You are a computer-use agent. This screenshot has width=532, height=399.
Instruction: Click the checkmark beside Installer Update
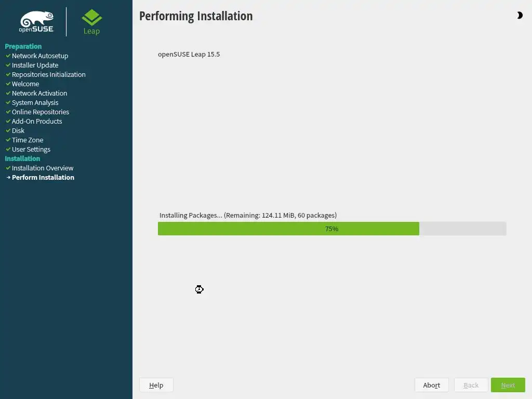[8, 65]
